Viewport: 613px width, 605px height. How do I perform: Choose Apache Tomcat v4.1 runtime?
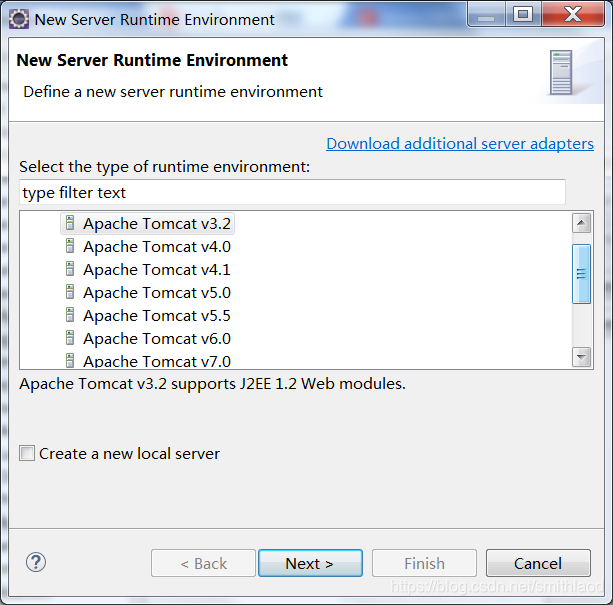coord(157,270)
